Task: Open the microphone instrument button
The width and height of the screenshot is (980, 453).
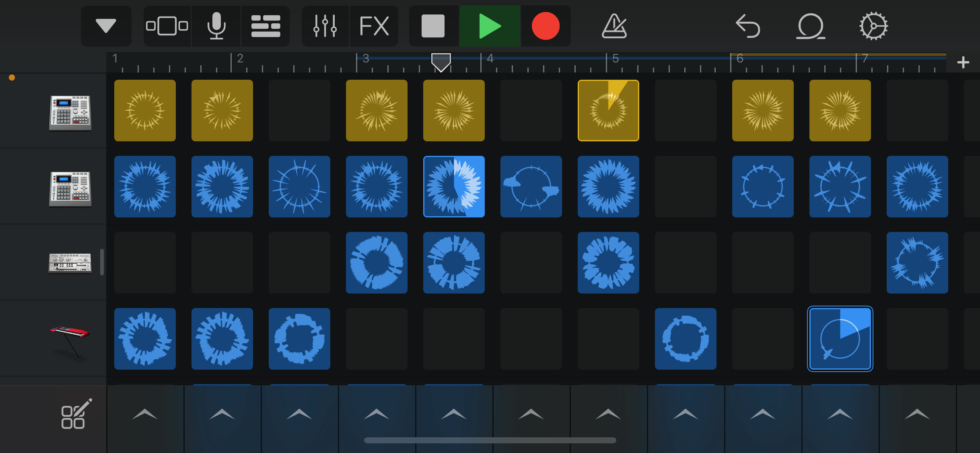Action: click(216, 26)
